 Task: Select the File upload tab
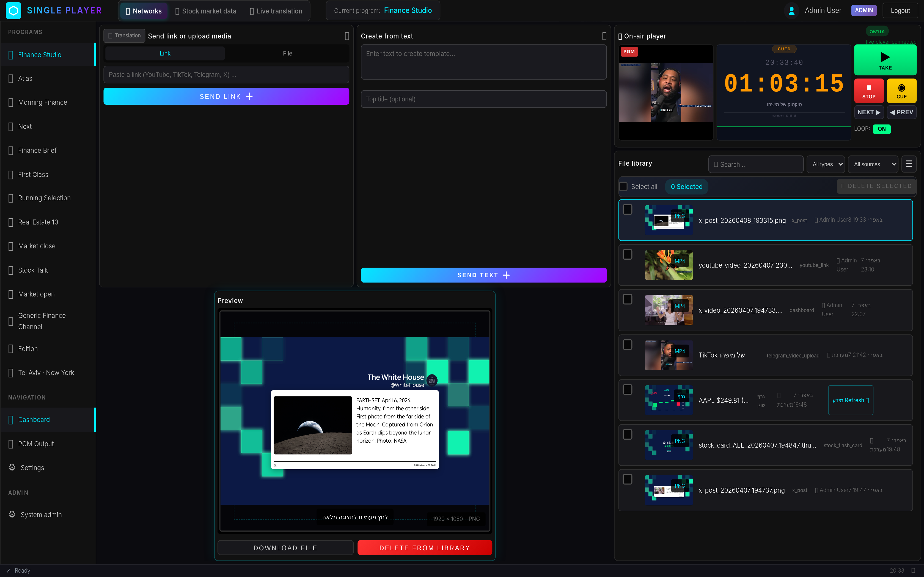(287, 53)
